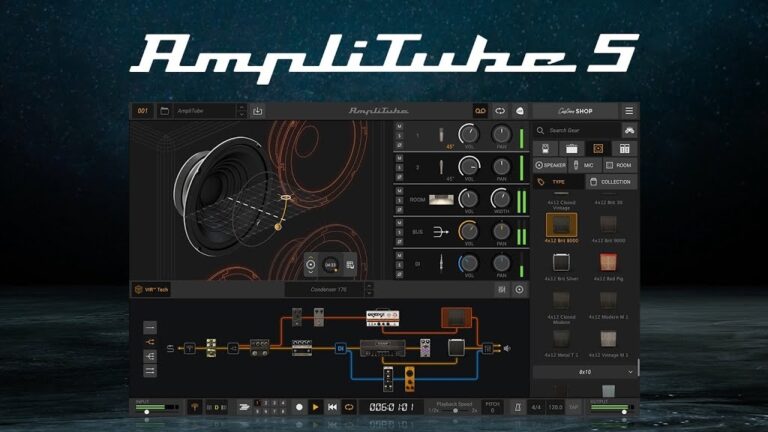Sort gear by COLLECTION
The image size is (768, 432).
tap(611, 182)
